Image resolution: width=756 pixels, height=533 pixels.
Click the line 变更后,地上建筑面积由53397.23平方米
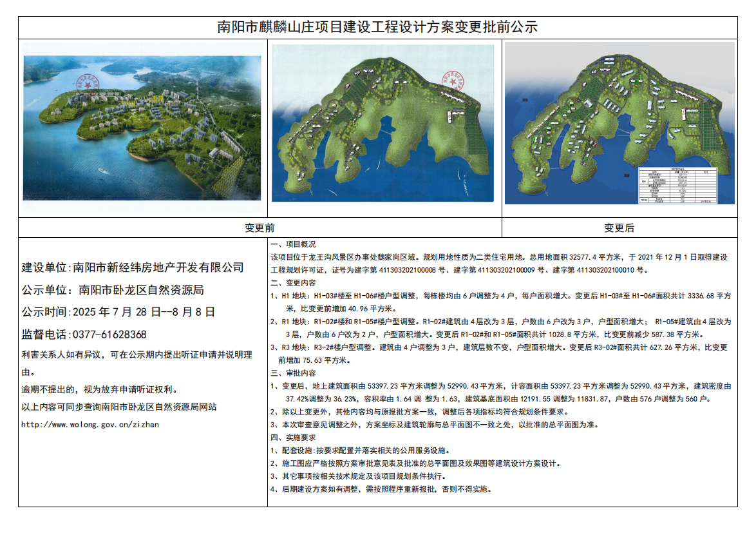501,386
